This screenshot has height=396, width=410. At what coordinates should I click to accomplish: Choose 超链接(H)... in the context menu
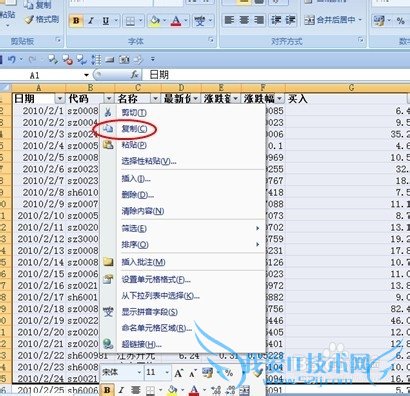tap(183, 344)
